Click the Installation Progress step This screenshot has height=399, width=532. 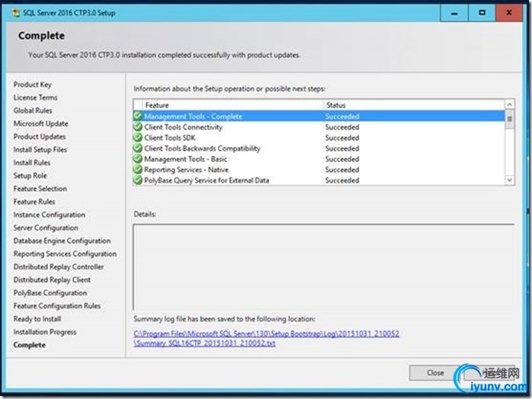[45, 332]
